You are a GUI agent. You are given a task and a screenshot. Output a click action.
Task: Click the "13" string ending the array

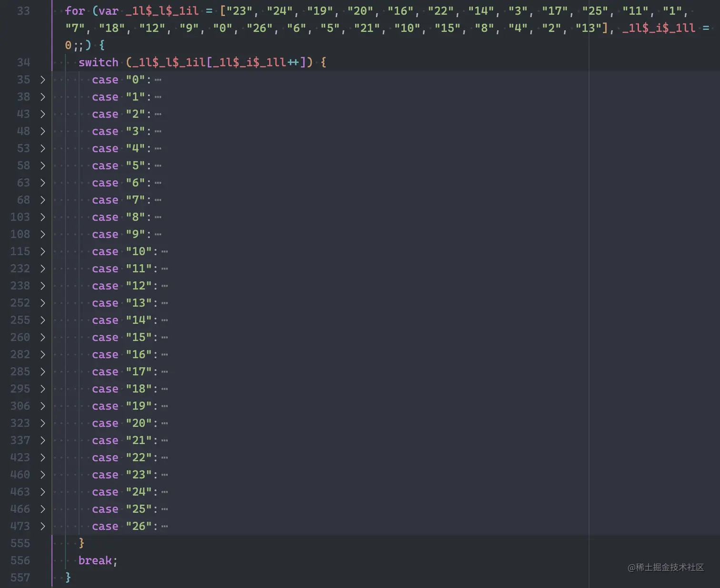[x=589, y=28]
